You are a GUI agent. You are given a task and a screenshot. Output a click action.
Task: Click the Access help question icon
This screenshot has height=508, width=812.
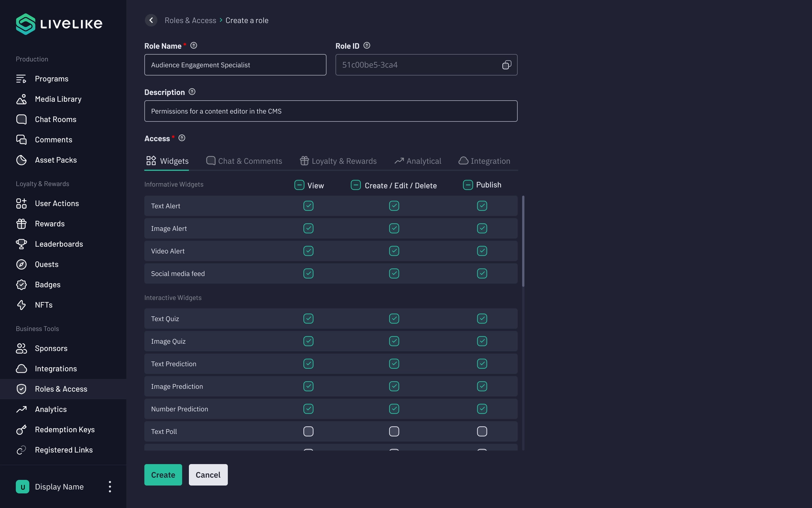(x=182, y=138)
